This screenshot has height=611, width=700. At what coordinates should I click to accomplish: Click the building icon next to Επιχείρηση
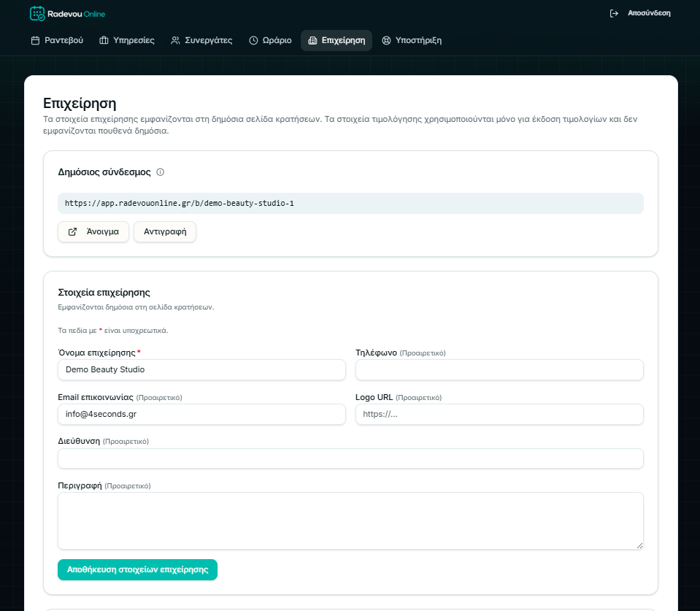pyautogui.click(x=312, y=41)
